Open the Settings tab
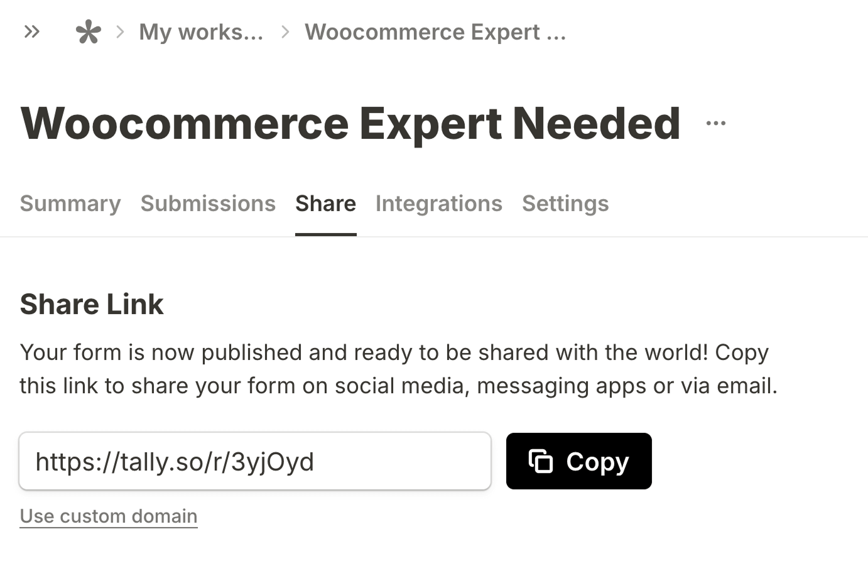Image resolution: width=868 pixels, height=588 pixels. tap(565, 203)
